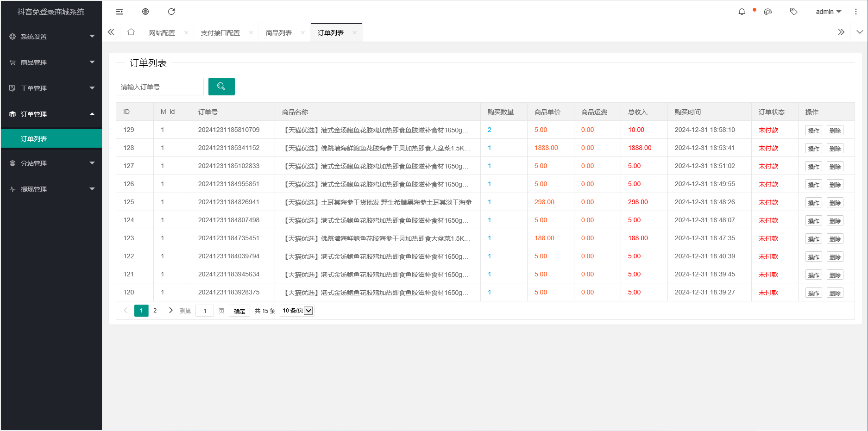This screenshot has height=431, width=868.
Task: Click the tag note icon
Action: pos(794,12)
